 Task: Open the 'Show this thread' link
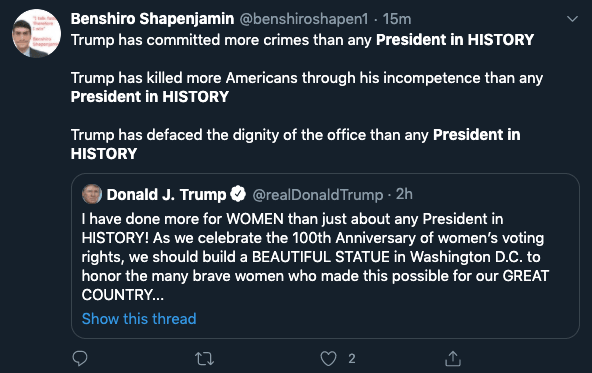point(139,319)
